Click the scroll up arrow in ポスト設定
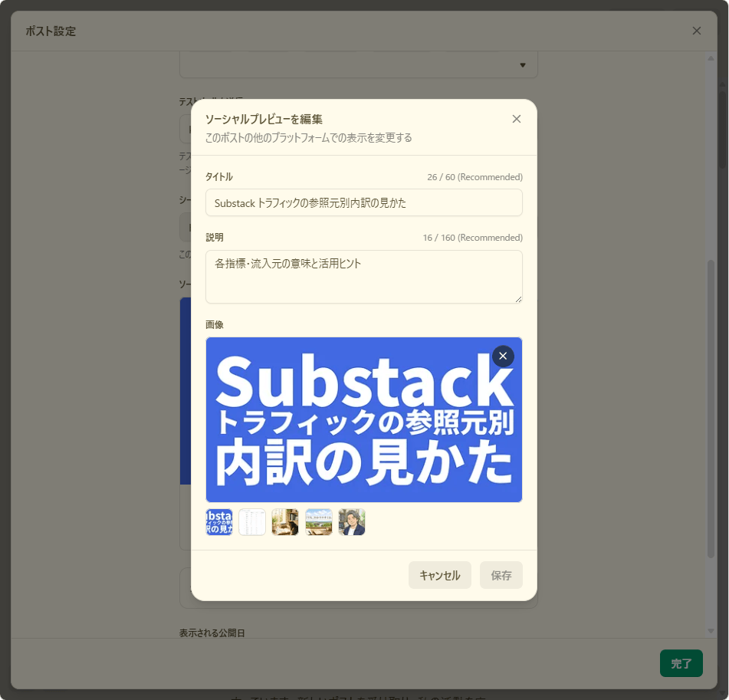The width and height of the screenshot is (729, 700). (x=711, y=58)
